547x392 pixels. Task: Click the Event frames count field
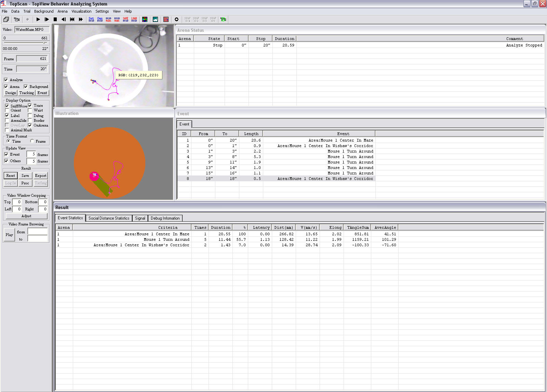point(31,154)
